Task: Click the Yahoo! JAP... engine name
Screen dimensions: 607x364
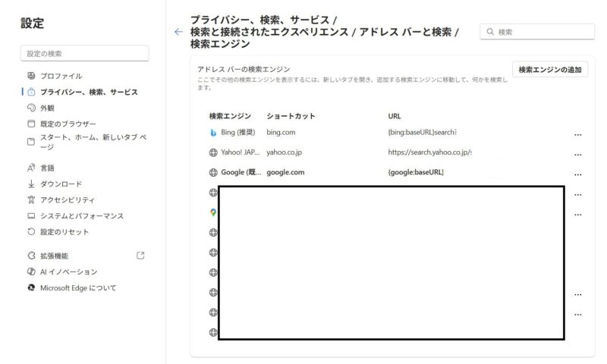Action: pos(240,152)
